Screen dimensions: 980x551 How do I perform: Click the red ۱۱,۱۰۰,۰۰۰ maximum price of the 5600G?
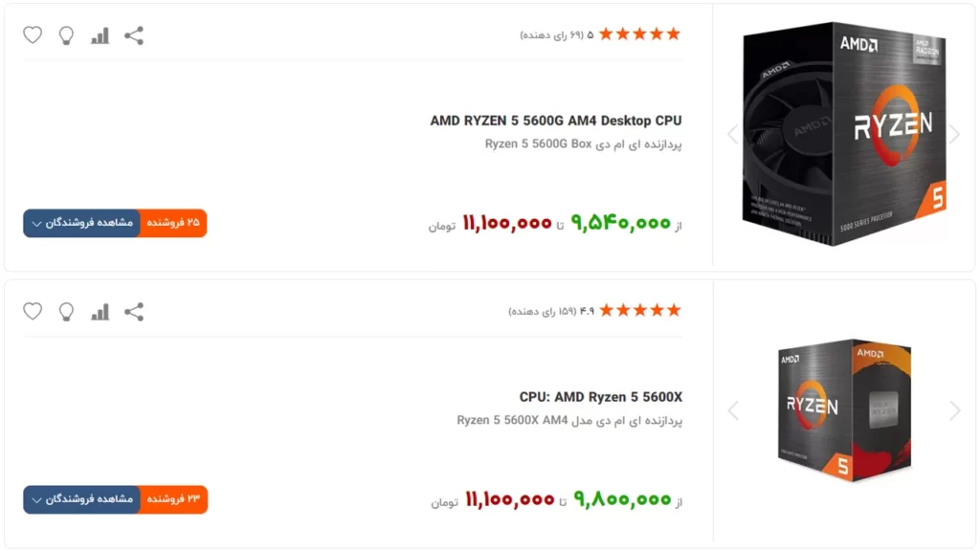pos(507,222)
